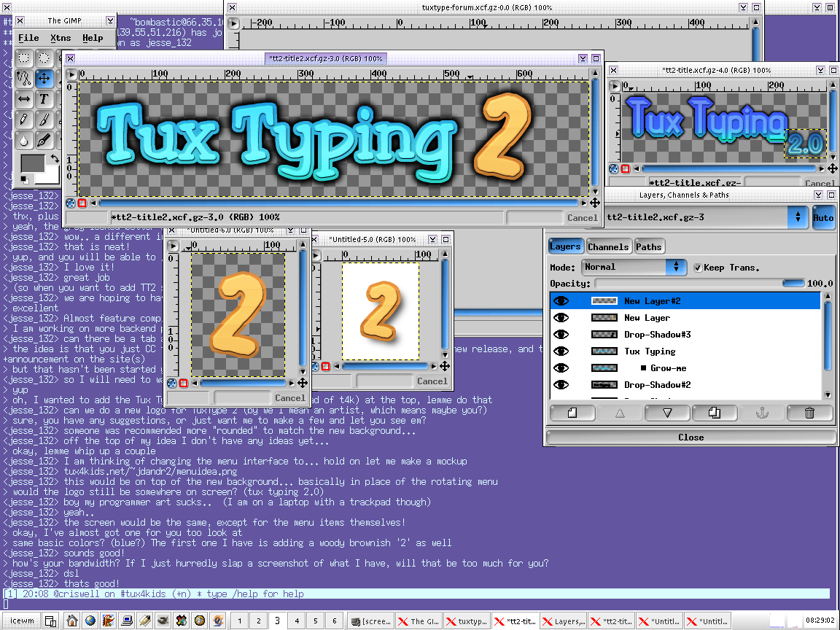Click the foreground color swatch in toolbox
Viewport: 840px width, 630px height.
(x=32, y=165)
